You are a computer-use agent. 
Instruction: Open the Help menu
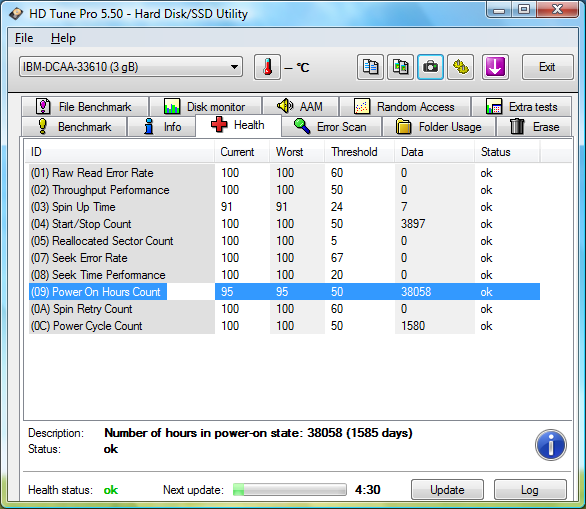click(x=63, y=38)
